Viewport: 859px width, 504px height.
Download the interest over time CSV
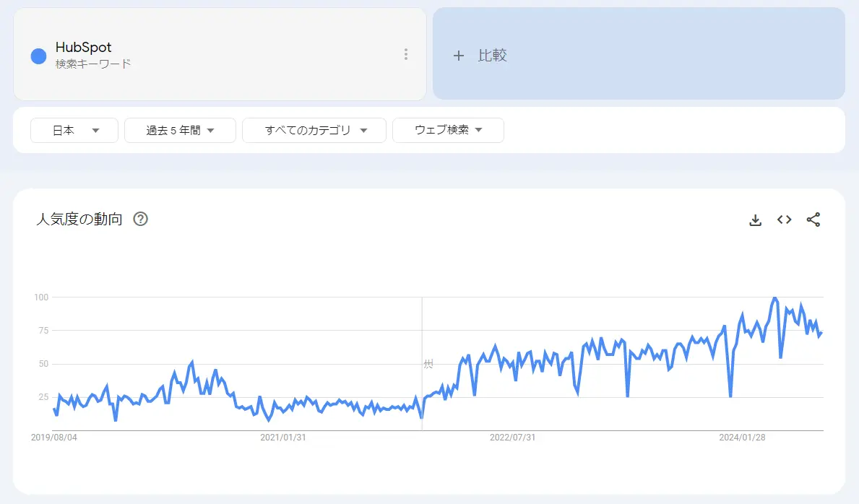tap(755, 220)
